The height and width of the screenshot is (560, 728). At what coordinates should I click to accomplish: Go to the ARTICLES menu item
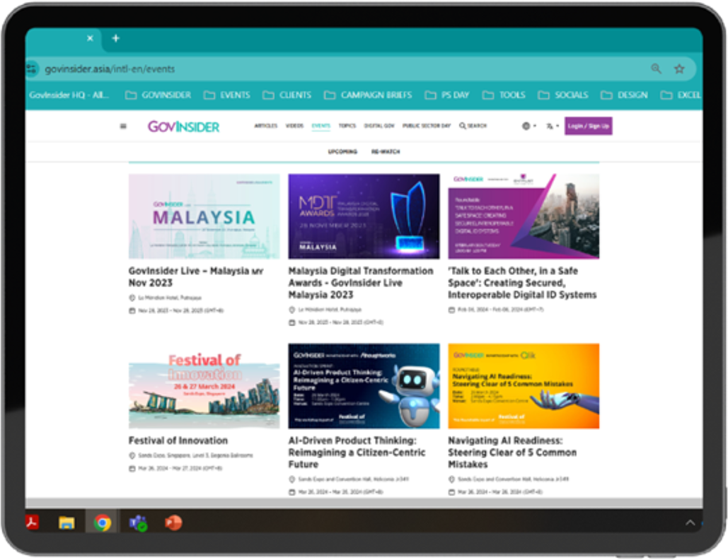[266, 126]
